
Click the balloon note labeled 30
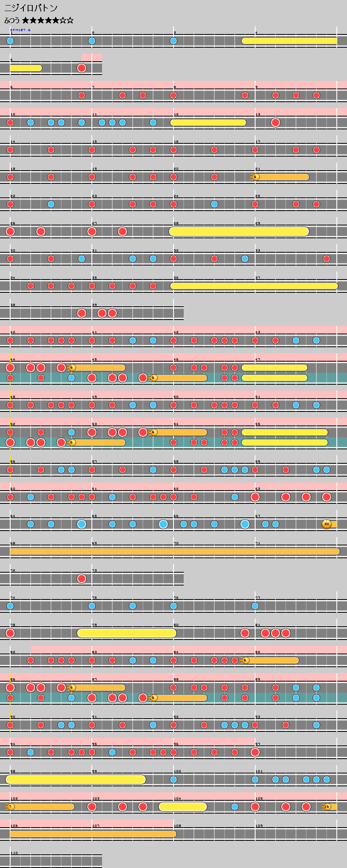(327, 524)
